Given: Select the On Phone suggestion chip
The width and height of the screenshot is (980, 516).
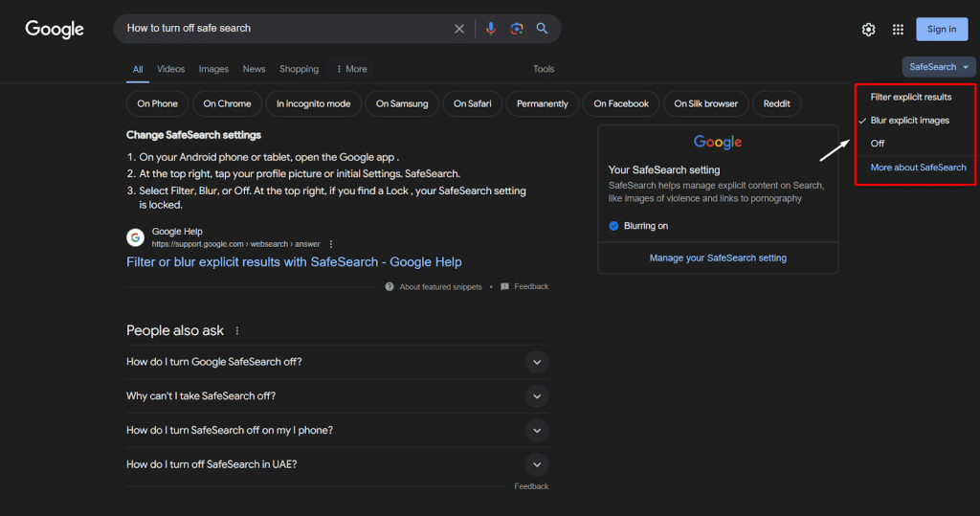Looking at the screenshot, I should (x=158, y=103).
